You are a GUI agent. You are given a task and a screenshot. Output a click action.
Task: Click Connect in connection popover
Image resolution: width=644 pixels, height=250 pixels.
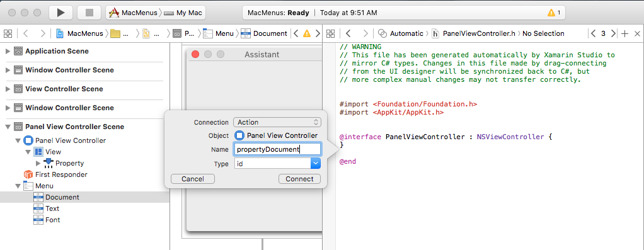(x=299, y=179)
